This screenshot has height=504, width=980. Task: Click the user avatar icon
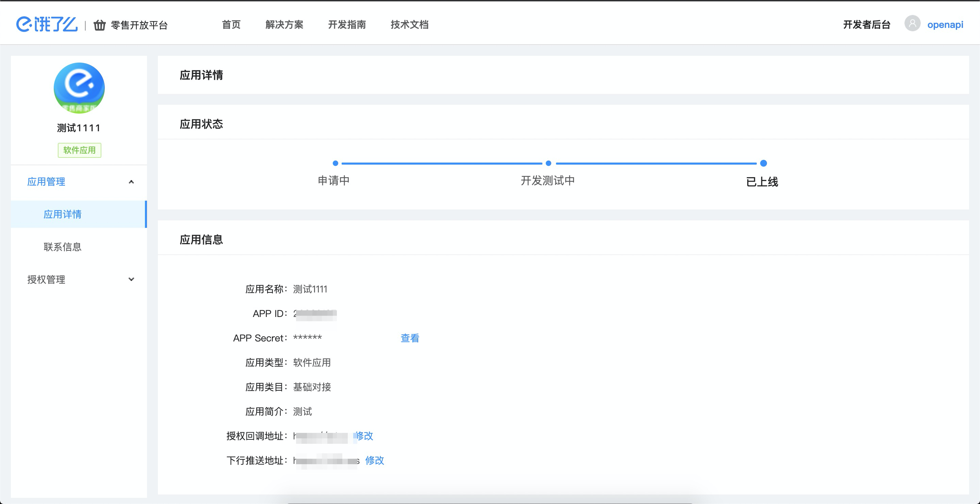[x=912, y=23]
